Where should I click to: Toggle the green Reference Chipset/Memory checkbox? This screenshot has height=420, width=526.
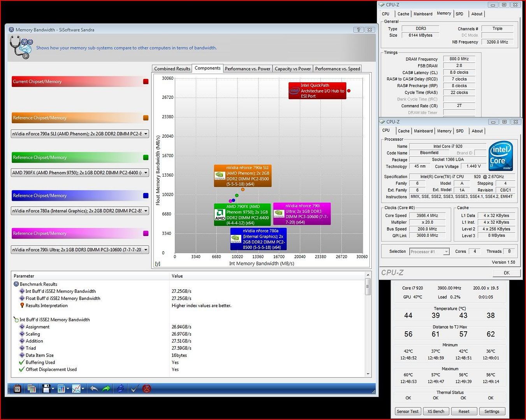(146, 157)
